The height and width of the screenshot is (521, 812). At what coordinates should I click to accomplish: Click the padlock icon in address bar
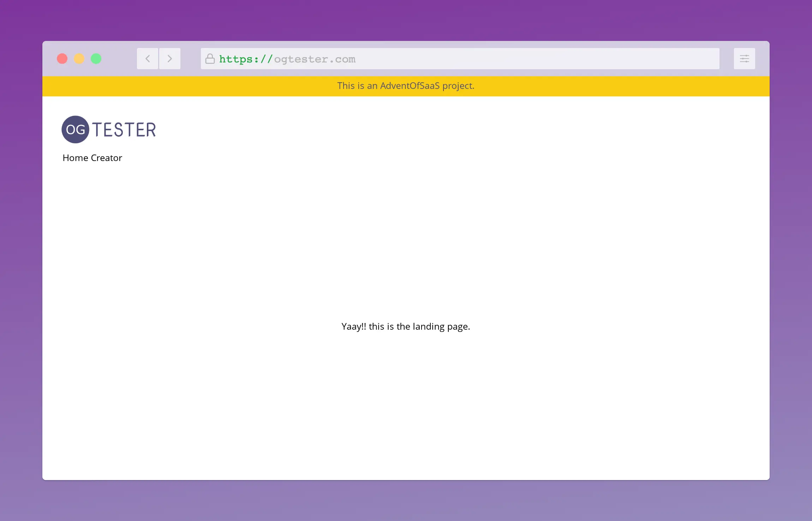pos(210,59)
